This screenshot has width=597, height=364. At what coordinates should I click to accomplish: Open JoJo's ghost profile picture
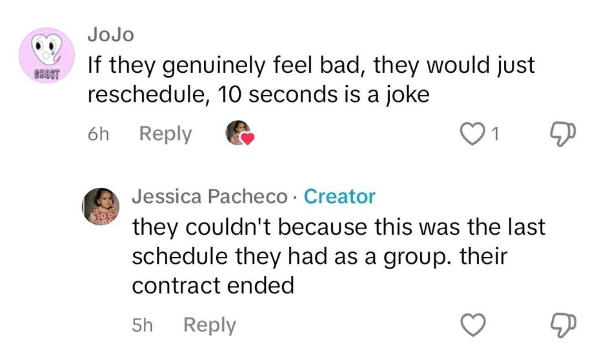45,56
